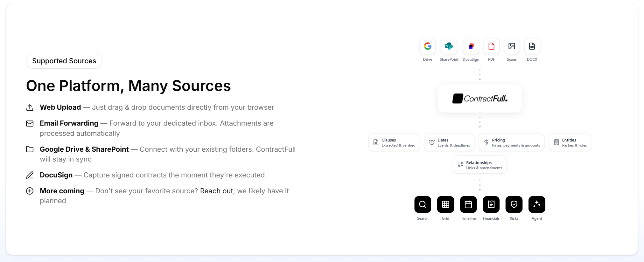Click the SharePoint label under its icon
Viewport: 644px width, 262px height.
449,59
